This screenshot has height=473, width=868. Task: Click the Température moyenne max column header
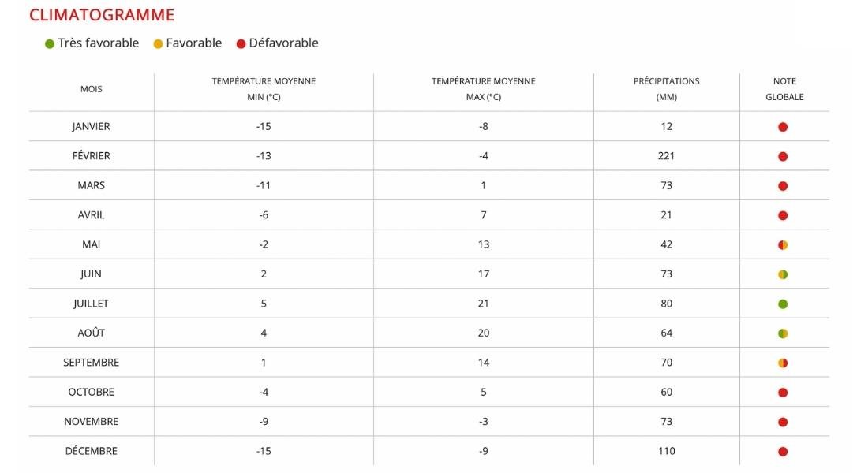coord(483,89)
